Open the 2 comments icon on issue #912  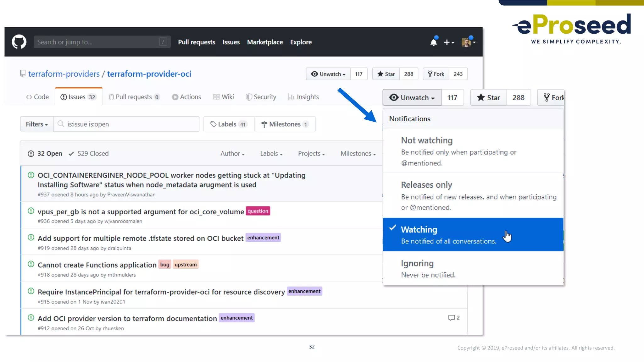tap(454, 318)
